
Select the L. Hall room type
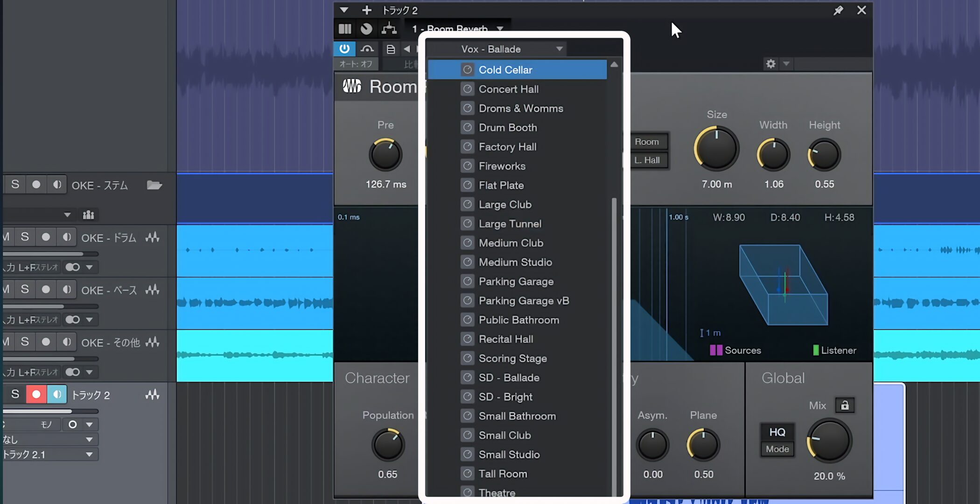click(x=647, y=160)
